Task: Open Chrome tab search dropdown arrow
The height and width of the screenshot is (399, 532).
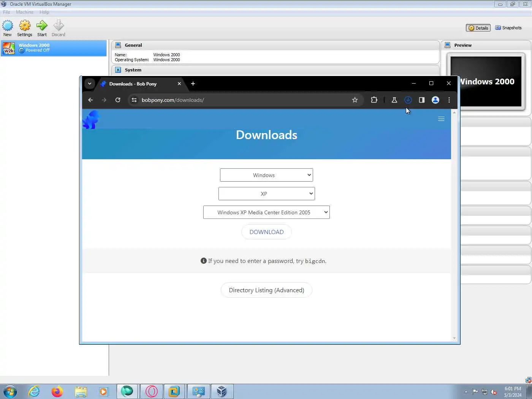Action: pyautogui.click(x=90, y=84)
